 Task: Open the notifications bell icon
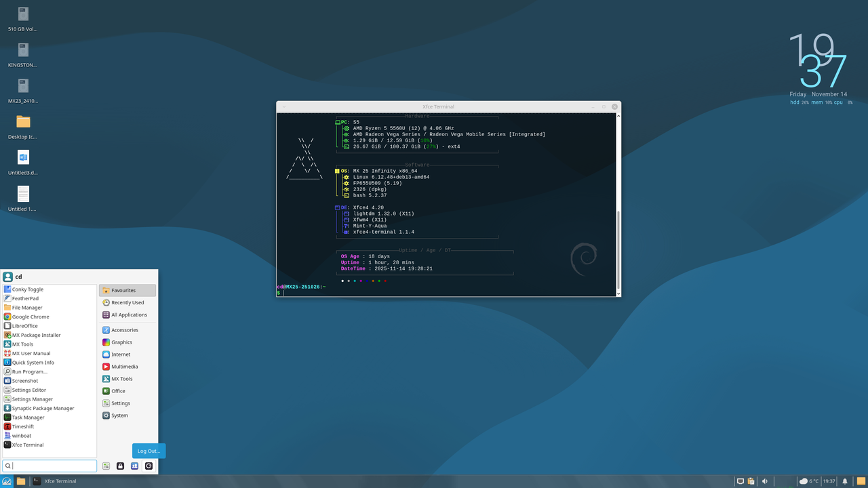click(x=845, y=481)
